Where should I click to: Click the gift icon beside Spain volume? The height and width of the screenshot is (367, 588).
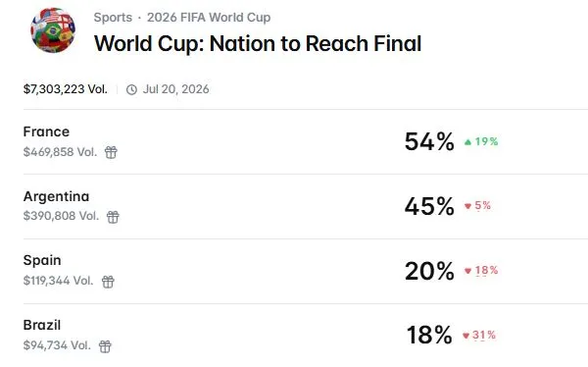pyautogui.click(x=108, y=282)
